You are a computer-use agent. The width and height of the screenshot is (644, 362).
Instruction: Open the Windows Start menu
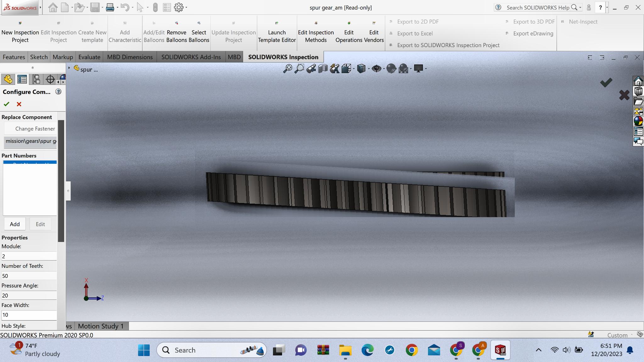click(x=144, y=350)
